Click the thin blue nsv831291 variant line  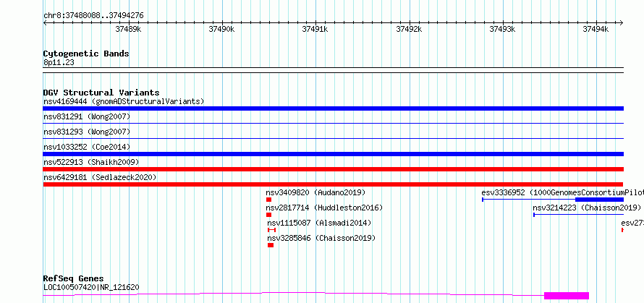[333, 123]
